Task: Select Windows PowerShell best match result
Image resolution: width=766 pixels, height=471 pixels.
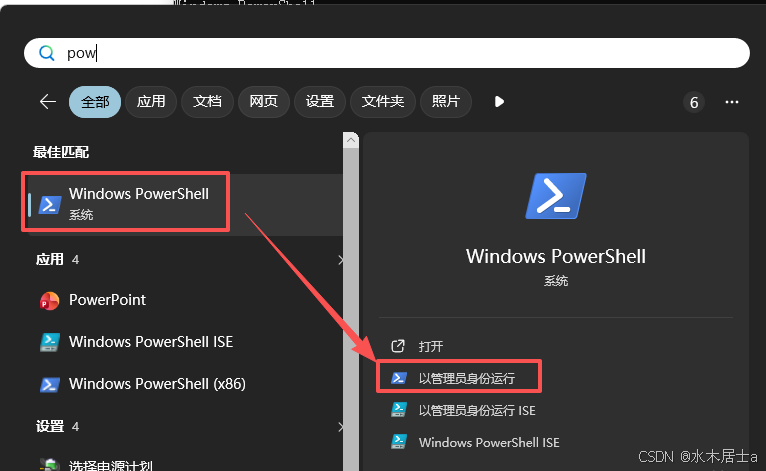Action: 186,204
